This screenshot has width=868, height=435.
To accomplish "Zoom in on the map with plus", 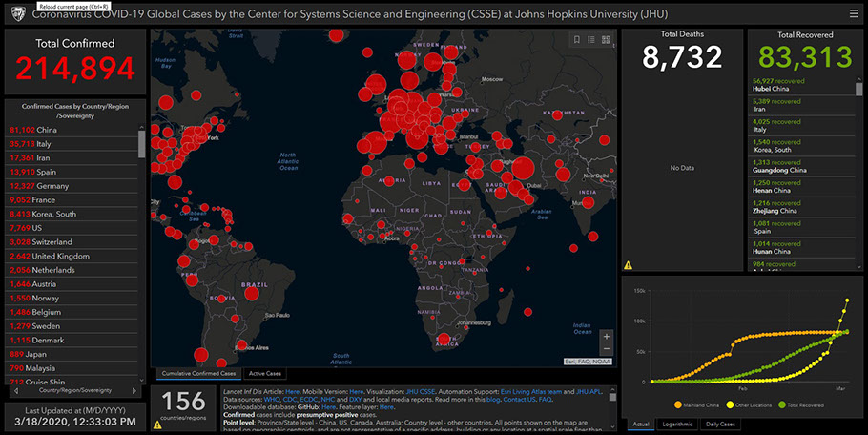I will (606, 336).
